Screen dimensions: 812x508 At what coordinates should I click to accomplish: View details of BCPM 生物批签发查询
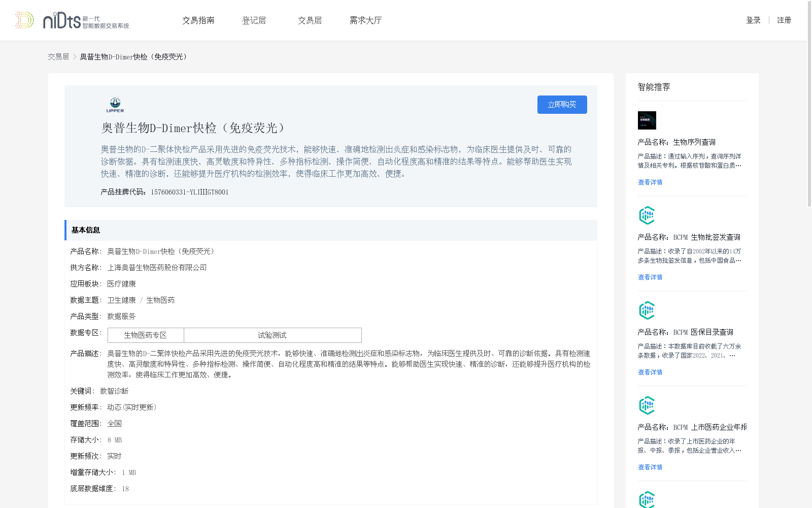click(x=650, y=277)
